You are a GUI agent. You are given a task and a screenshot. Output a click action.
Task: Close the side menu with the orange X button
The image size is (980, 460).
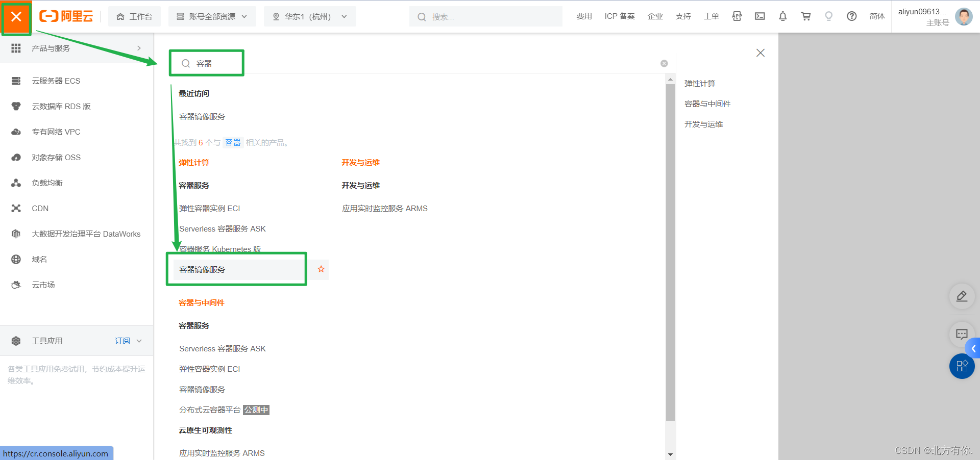(16, 17)
